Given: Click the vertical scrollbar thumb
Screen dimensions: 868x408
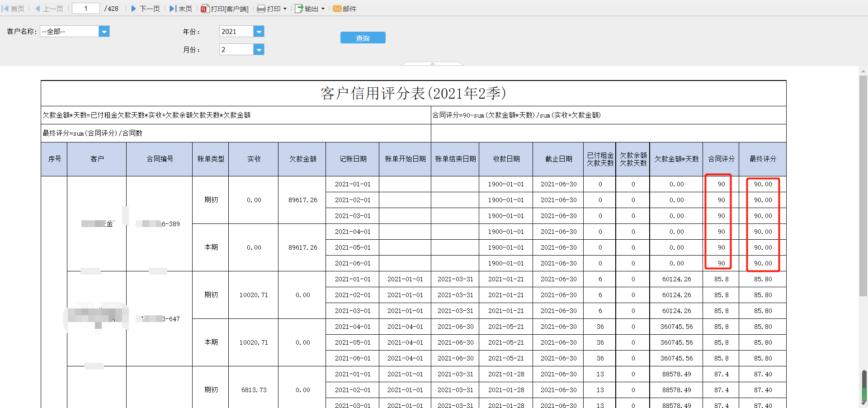Looking at the screenshot, I should pos(863,185).
